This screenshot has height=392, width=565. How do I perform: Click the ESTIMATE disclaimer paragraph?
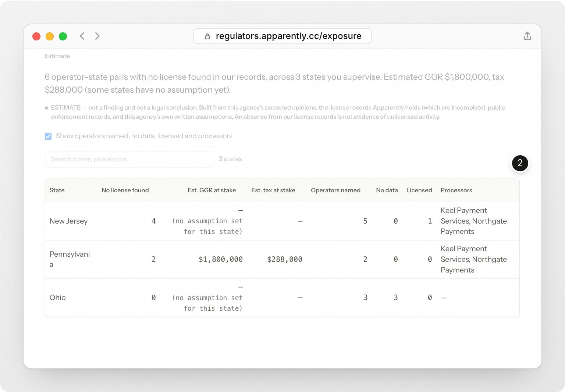(x=278, y=112)
